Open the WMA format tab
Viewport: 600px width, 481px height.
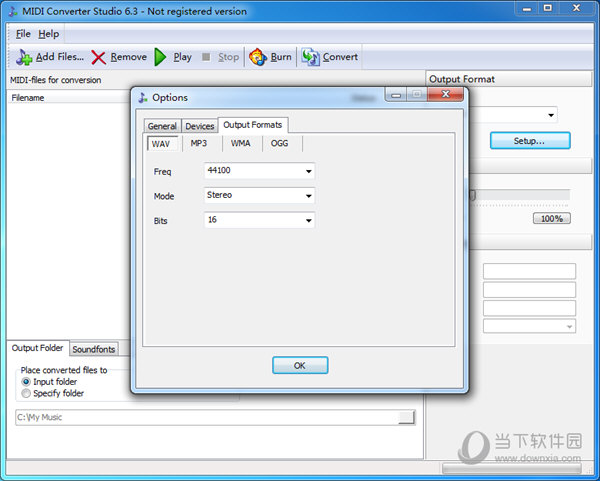241,143
